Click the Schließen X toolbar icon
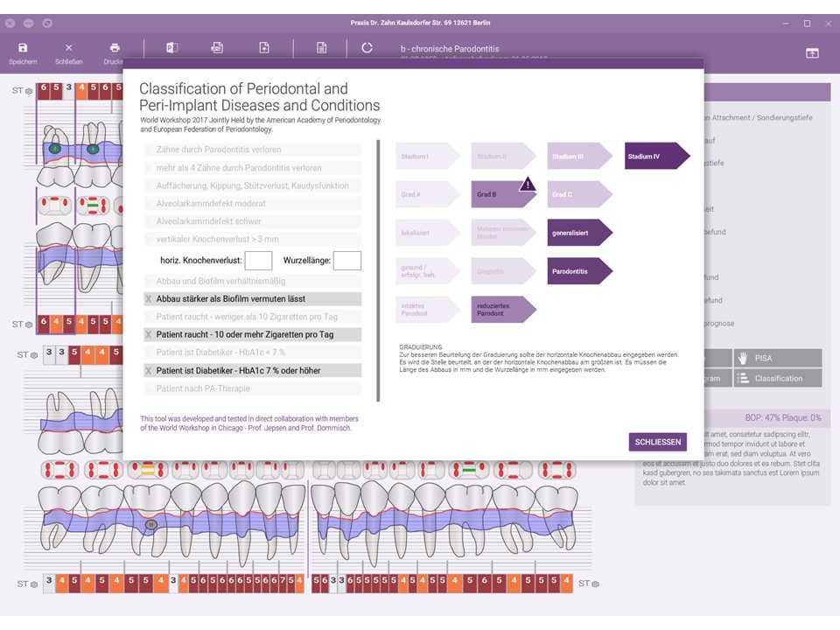 point(69,48)
